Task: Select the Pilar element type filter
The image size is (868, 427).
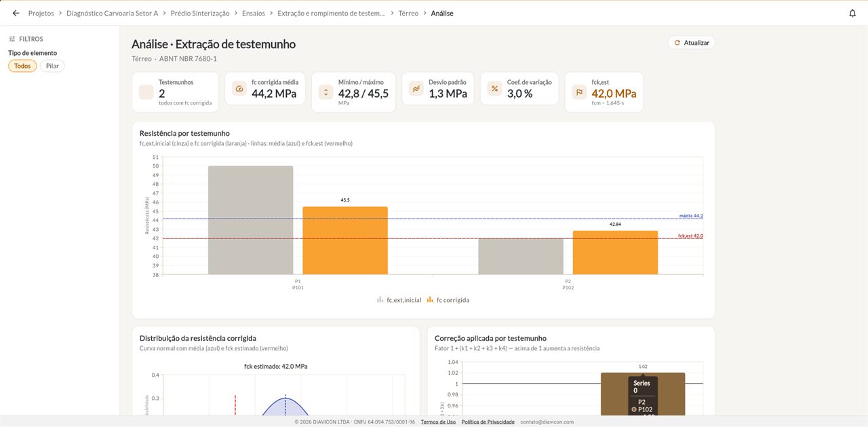Action: [x=52, y=66]
